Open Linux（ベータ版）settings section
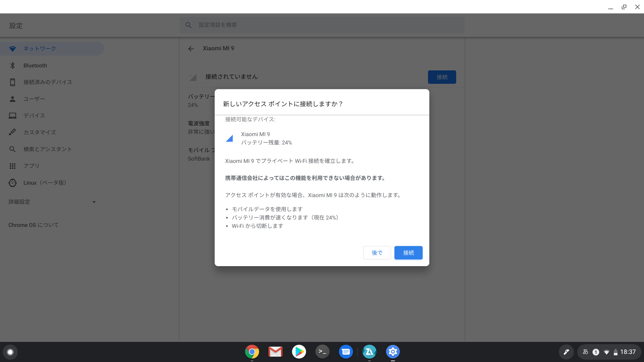 pos(52,183)
